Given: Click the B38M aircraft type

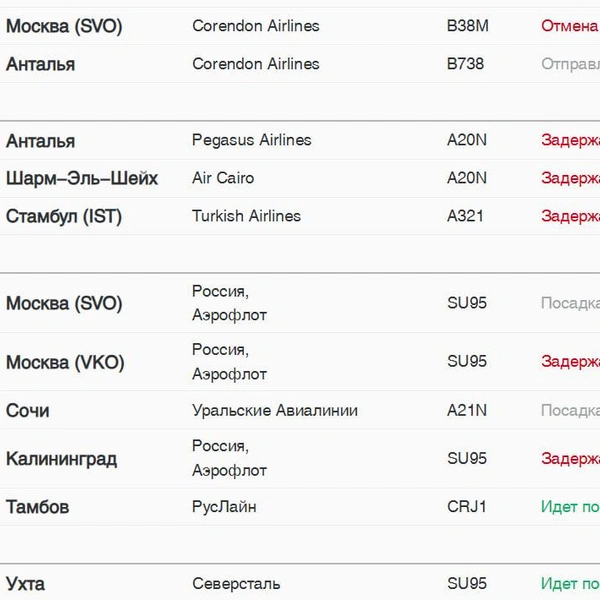Looking at the screenshot, I should pyautogui.click(x=468, y=26).
